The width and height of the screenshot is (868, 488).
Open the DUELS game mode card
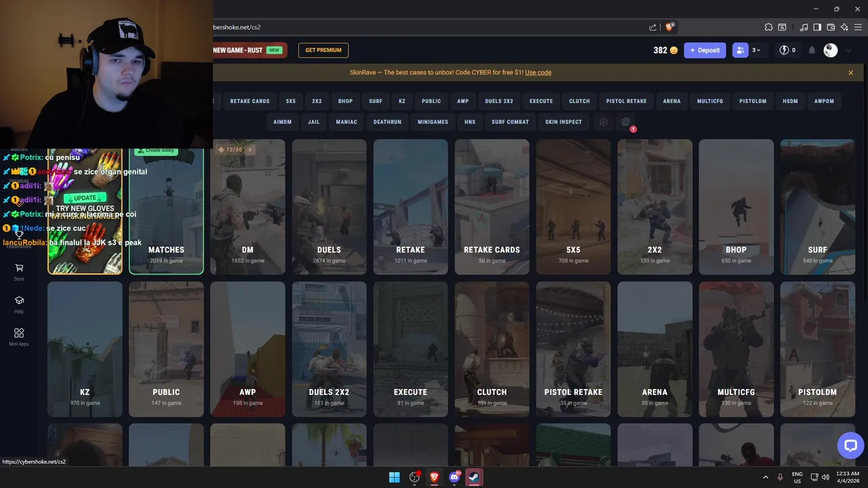[329, 207]
